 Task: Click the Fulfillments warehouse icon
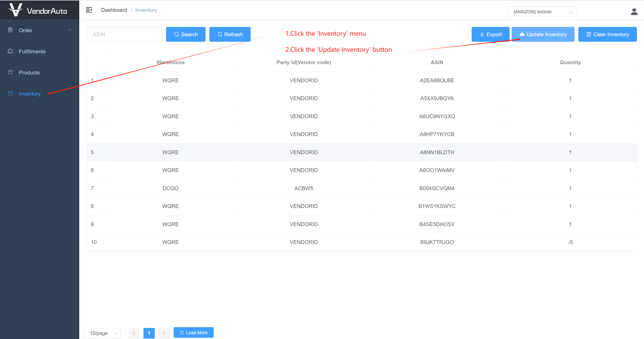[x=10, y=51]
